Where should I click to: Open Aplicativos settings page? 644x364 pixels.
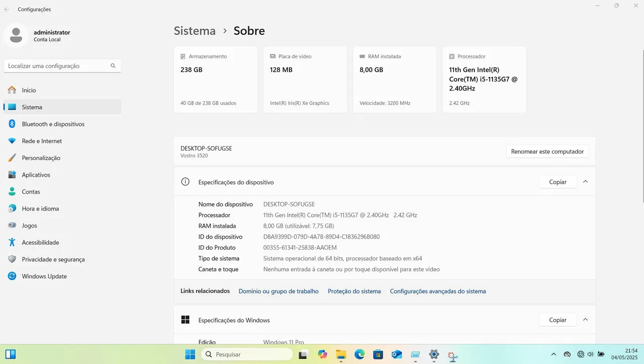coord(62,175)
